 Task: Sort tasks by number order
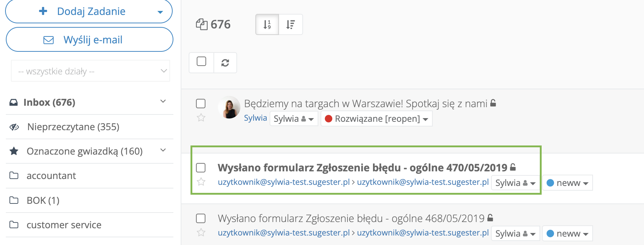pos(267,24)
